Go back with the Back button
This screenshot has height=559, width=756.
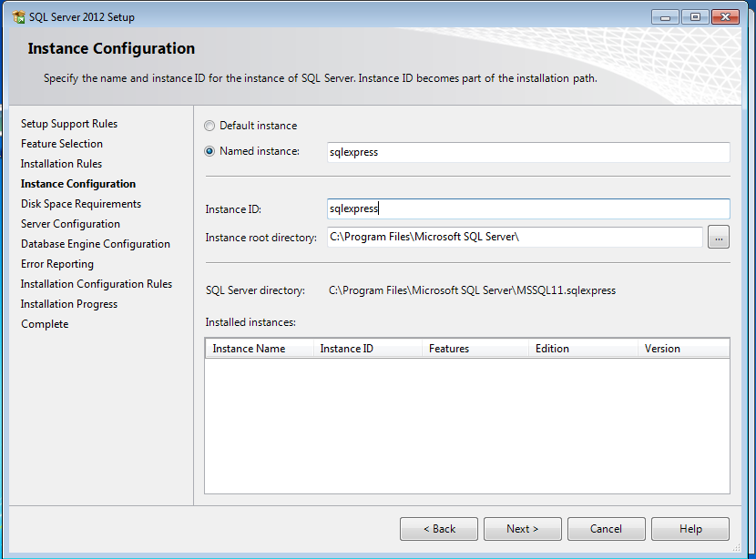pyautogui.click(x=439, y=529)
